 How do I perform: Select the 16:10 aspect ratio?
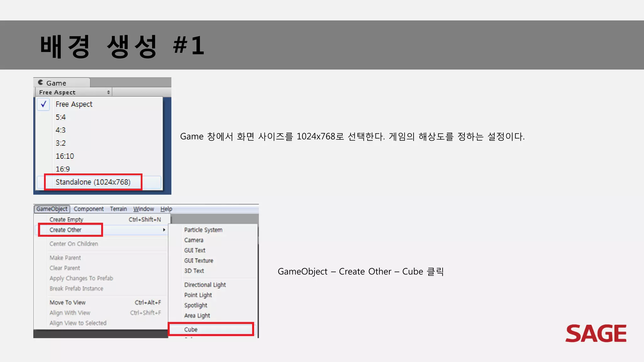(x=65, y=156)
